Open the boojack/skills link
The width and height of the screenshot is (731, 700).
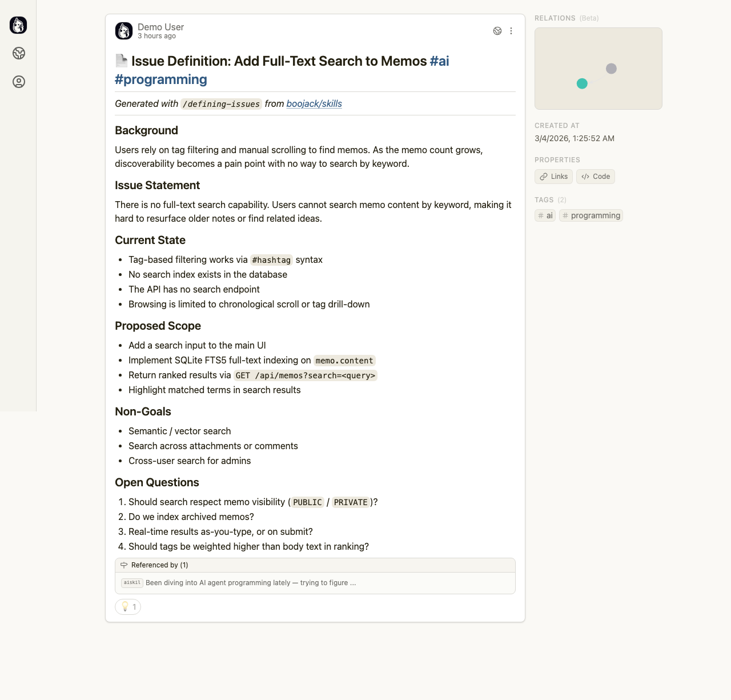[x=314, y=103]
